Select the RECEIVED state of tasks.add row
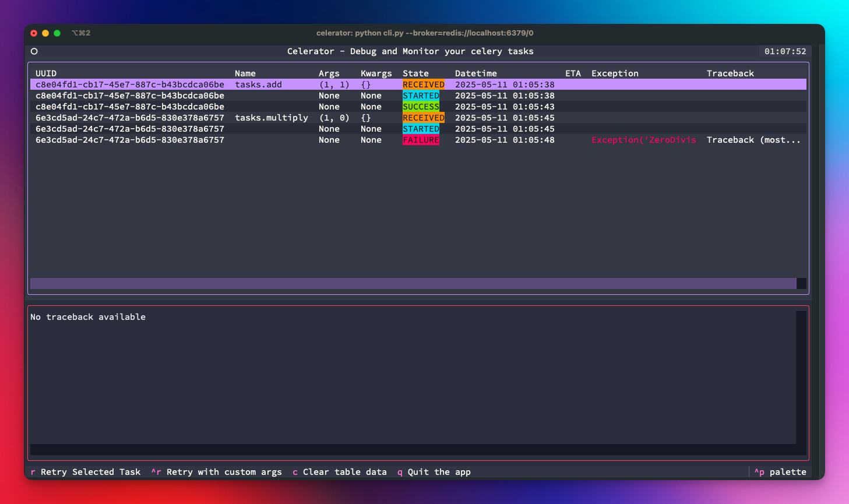 [424, 84]
